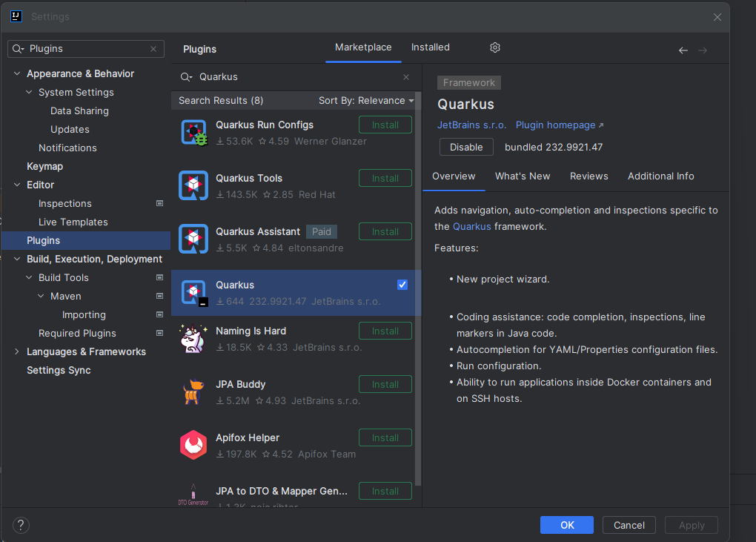This screenshot has height=542, width=756.
Task: Open the Sort By: Relevance dropdown
Action: click(366, 100)
